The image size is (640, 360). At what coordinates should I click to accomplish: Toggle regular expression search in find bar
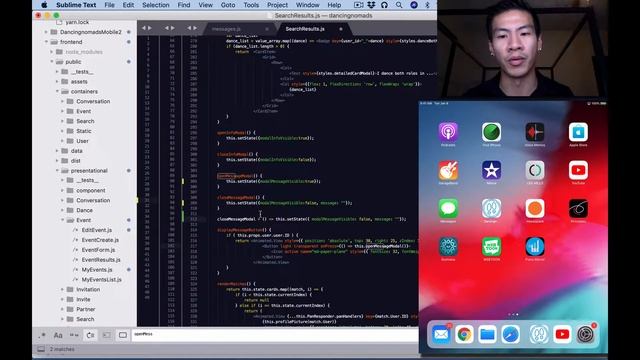(x=42, y=336)
